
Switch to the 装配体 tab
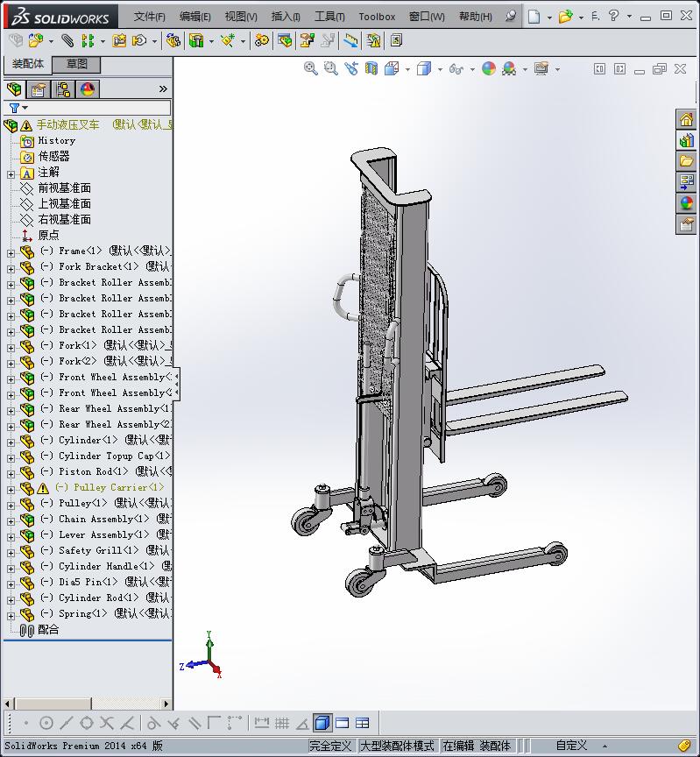(x=27, y=64)
